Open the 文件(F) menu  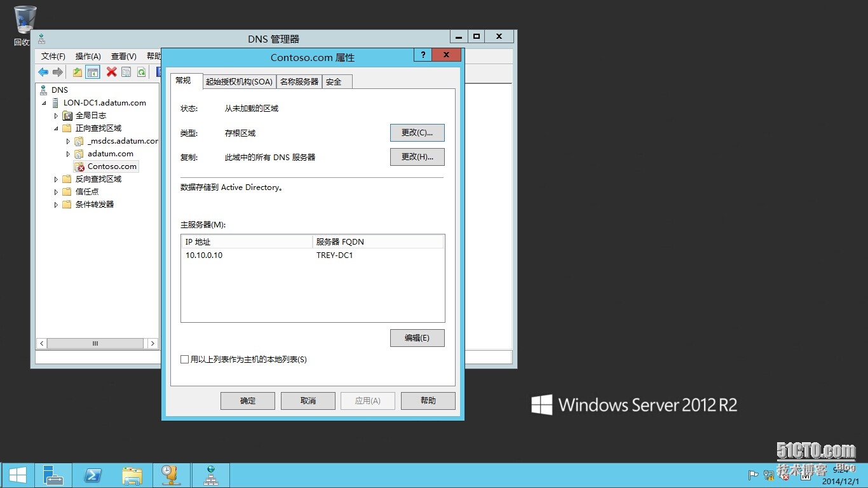(x=53, y=57)
